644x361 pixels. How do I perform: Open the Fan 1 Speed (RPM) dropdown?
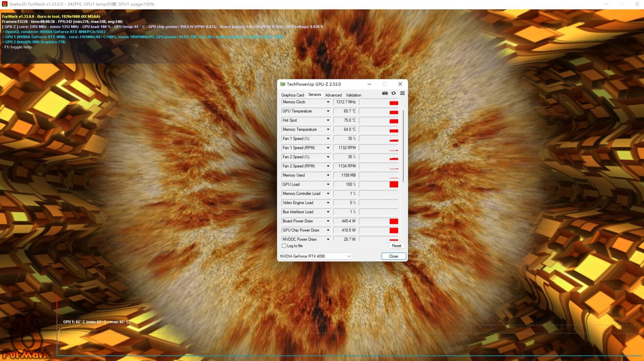(x=328, y=148)
